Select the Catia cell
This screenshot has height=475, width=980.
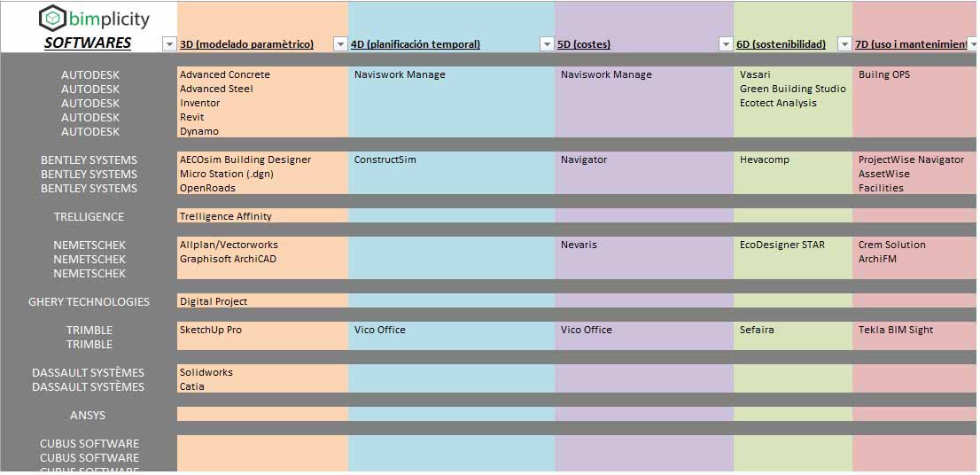(x=192, y=386)
